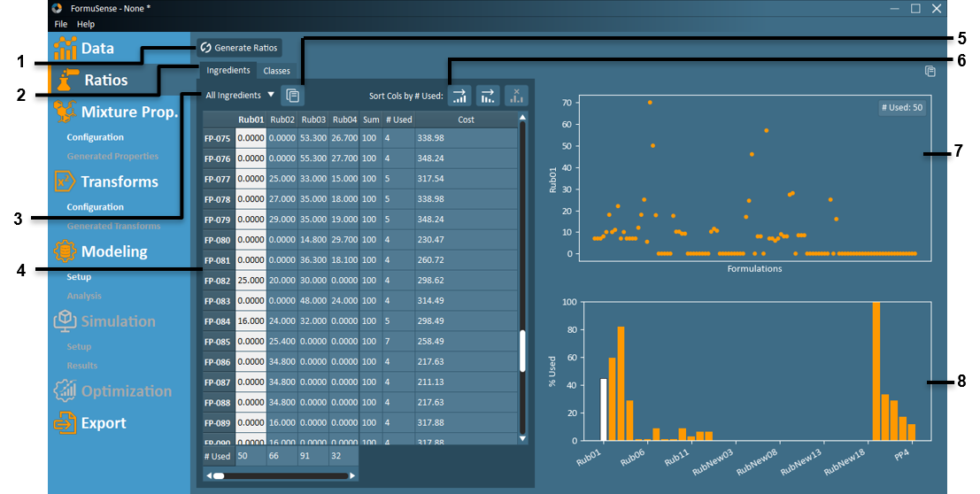
Task: Copy table using icon beside All Ingredients
Action: (x=292, y=96)
